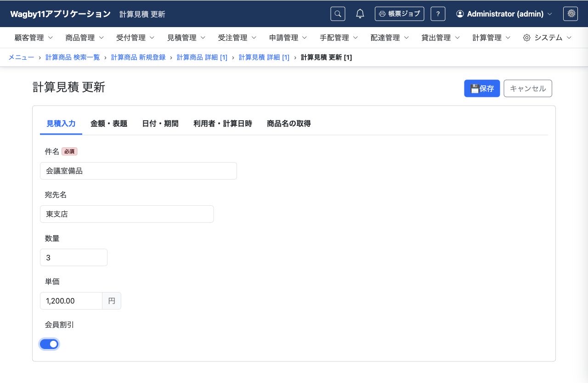
Task: Switch to the 金額・表題 tab
Action: (x=109, y=124)
